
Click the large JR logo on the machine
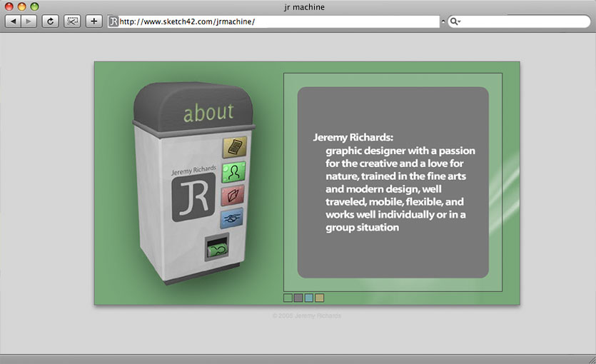coord(194,197)
